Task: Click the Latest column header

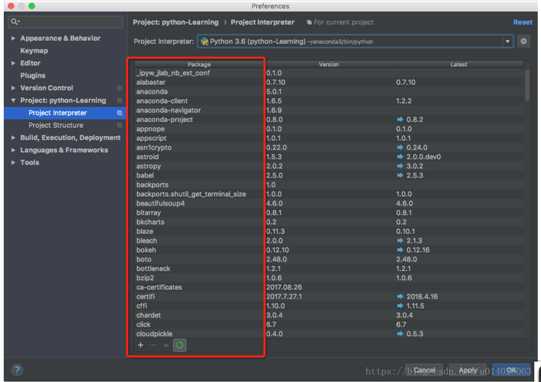Action: tap(459, 65)
